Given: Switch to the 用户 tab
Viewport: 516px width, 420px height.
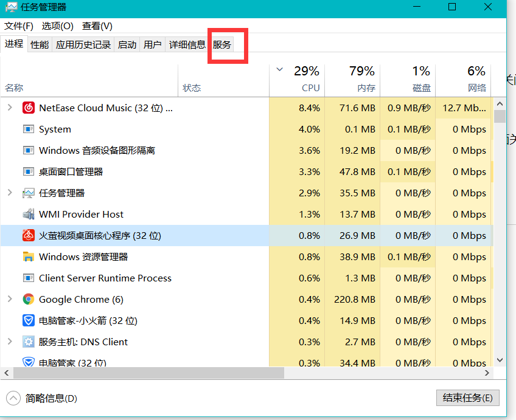Looking at the screenshot, I should [x=152, y=44].
